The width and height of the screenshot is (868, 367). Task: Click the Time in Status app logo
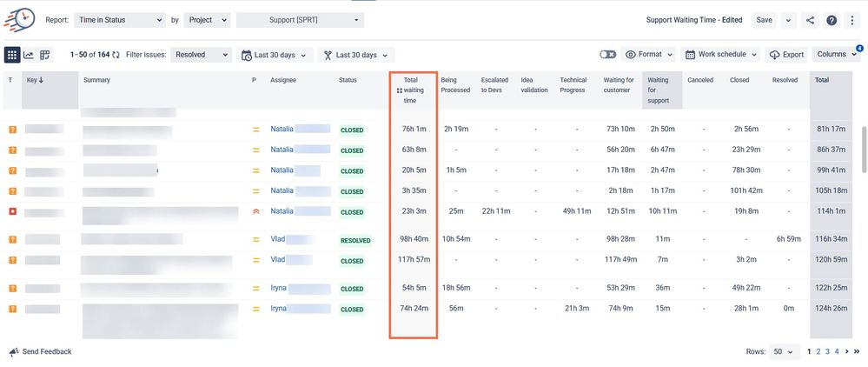pyautogui.click(x=19, y=20)
